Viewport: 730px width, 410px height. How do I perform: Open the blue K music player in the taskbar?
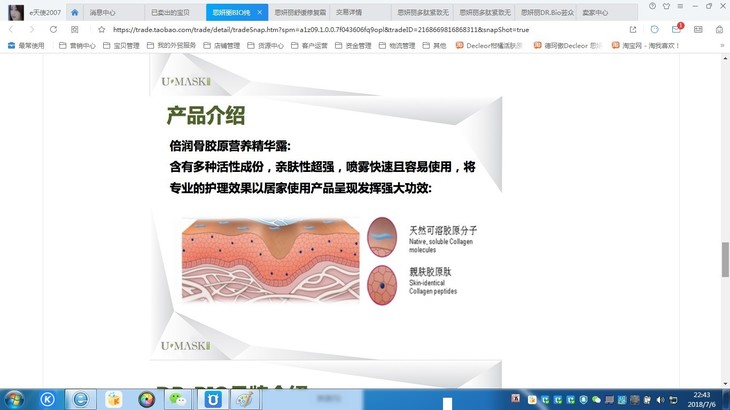pyautogui.click(x=47, y=399)
